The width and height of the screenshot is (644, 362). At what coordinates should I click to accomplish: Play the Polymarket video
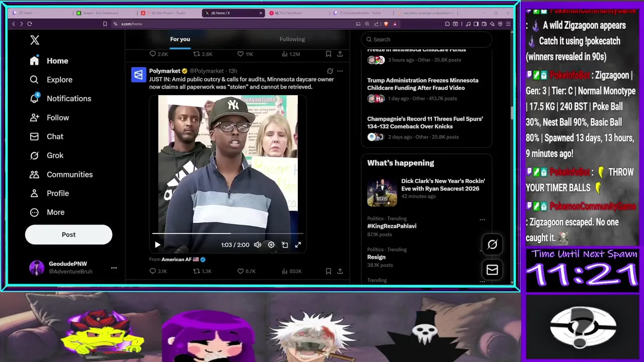point(157,245)
